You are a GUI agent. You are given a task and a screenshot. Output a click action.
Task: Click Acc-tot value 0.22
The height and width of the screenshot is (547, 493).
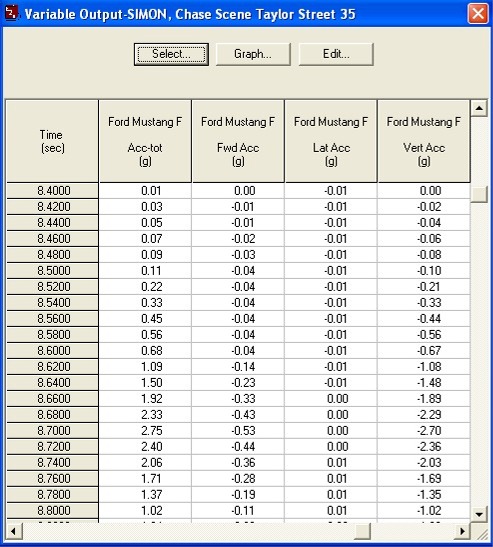coord(145,287)
